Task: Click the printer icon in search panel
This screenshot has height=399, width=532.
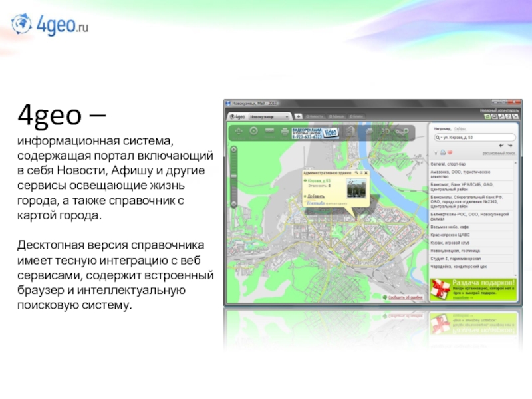Action: point(443,152)
